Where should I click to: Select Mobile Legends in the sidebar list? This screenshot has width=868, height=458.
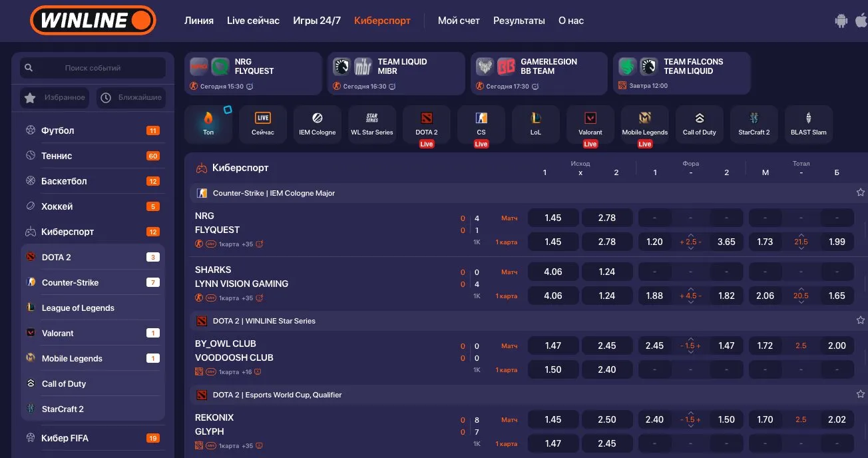(93, 358)
